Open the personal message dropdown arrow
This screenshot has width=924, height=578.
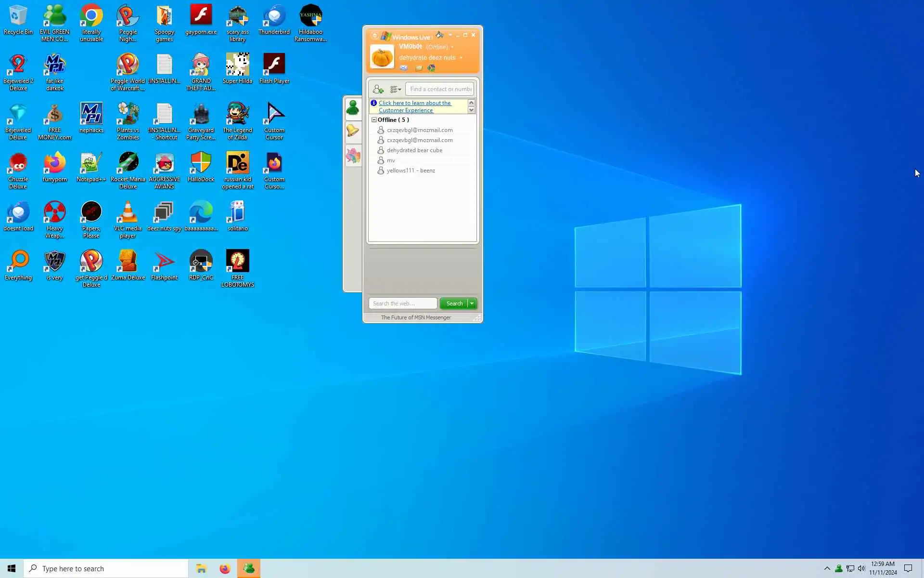point(461,58)
